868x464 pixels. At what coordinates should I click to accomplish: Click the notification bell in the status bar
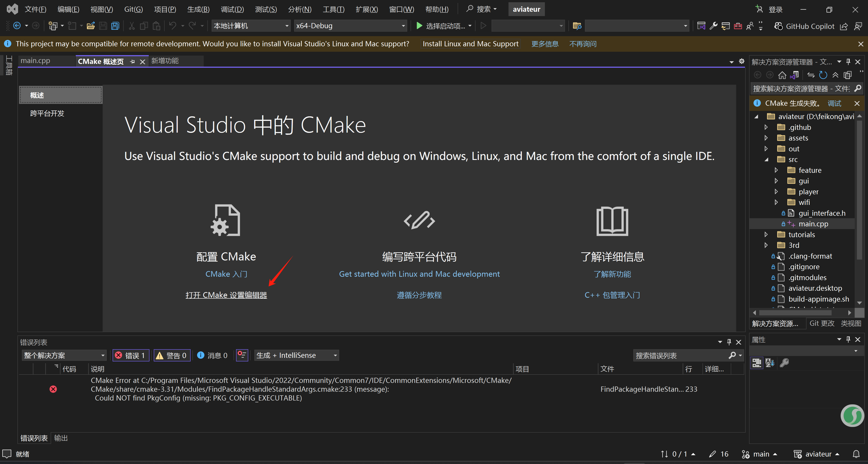tap(856, 454)
